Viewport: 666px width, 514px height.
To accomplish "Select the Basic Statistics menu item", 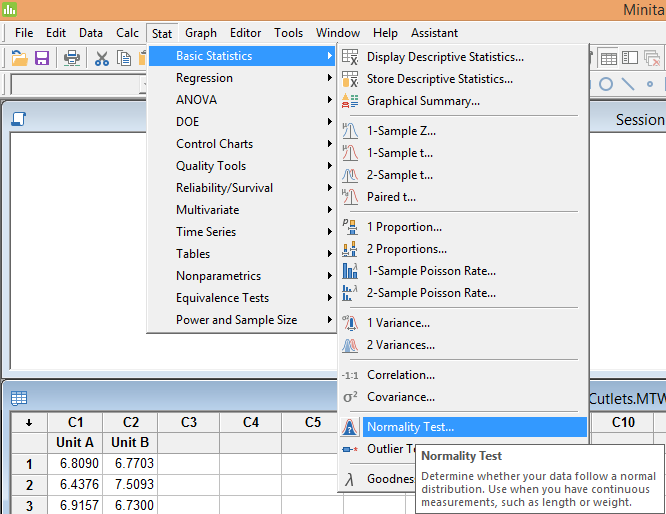I will click(241, 56).
